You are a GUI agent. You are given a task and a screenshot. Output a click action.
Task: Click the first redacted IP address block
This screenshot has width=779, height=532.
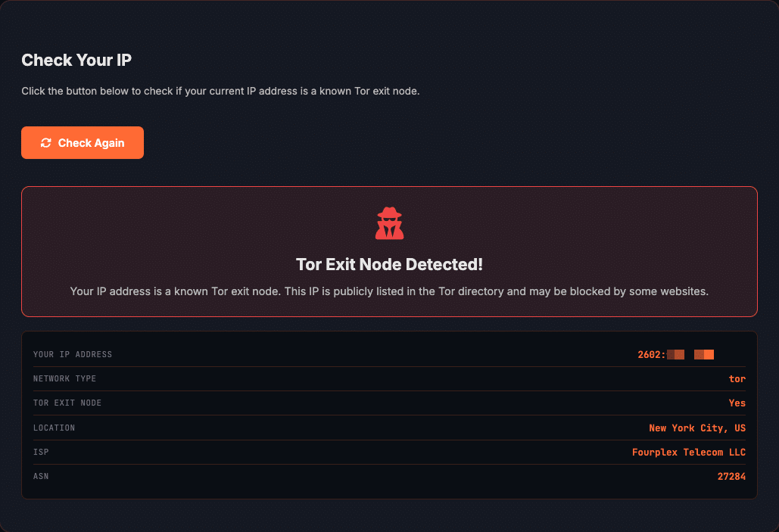675,354
